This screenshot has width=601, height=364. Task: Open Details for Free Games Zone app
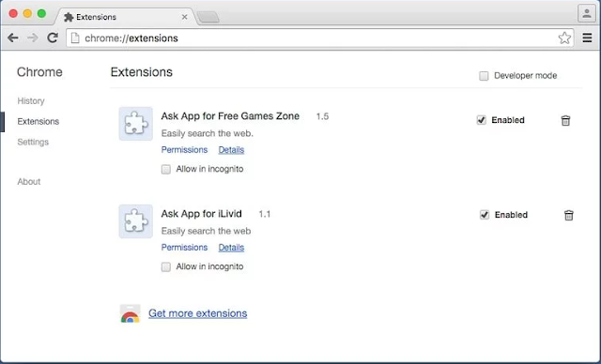pyautogui.click(x=231, y=150)
